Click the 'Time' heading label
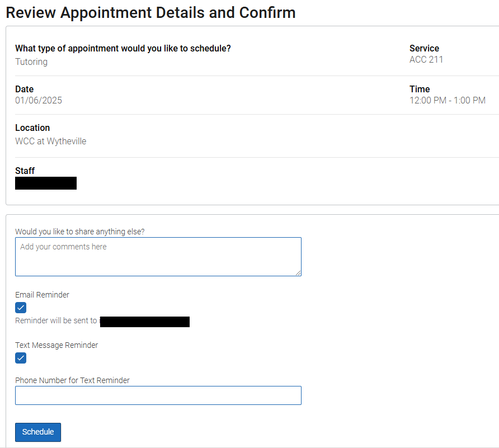499x448 pixels. [420, 89]
